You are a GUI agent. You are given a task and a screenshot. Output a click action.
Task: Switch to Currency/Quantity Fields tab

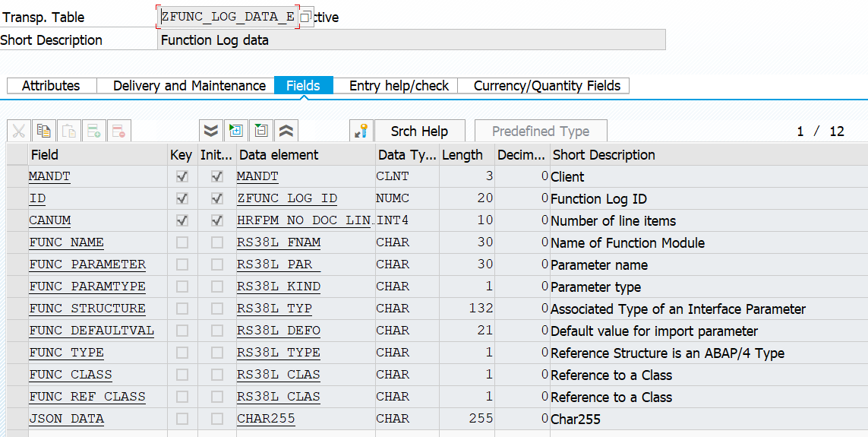pos(543,86)
